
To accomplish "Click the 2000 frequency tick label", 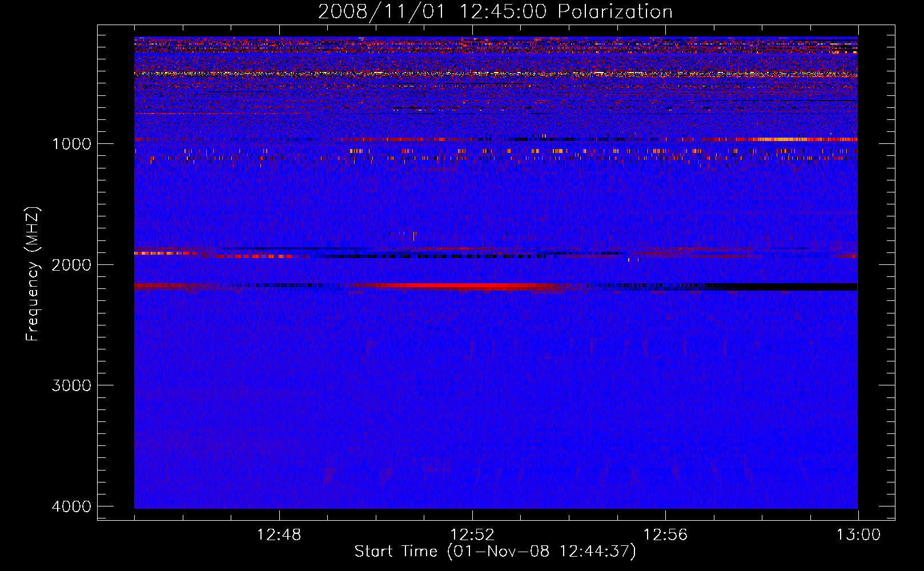I will [72, 264].
